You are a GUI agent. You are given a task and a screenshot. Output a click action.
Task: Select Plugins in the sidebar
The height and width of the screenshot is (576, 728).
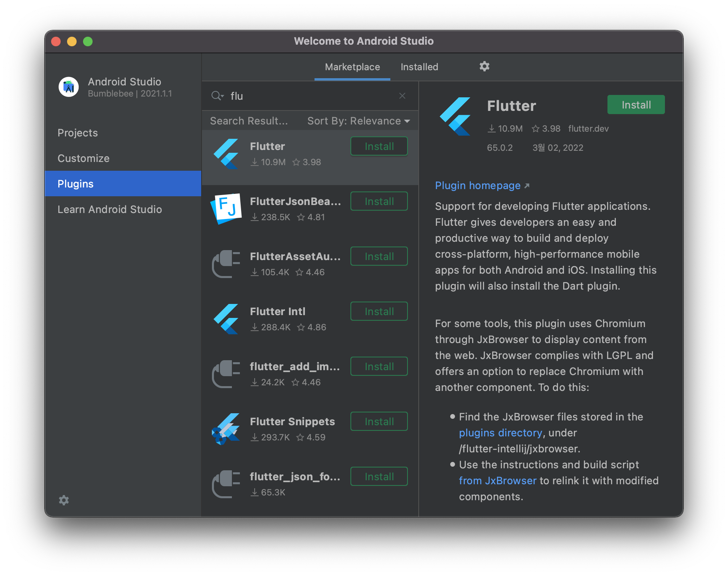click(123, 183)
